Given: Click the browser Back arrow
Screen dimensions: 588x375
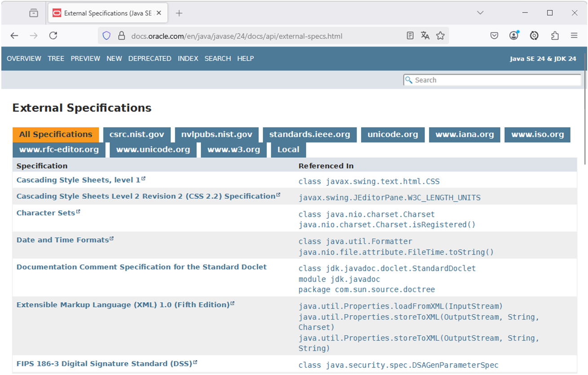Looking at the screenshot, I should [x=14, y=36].
